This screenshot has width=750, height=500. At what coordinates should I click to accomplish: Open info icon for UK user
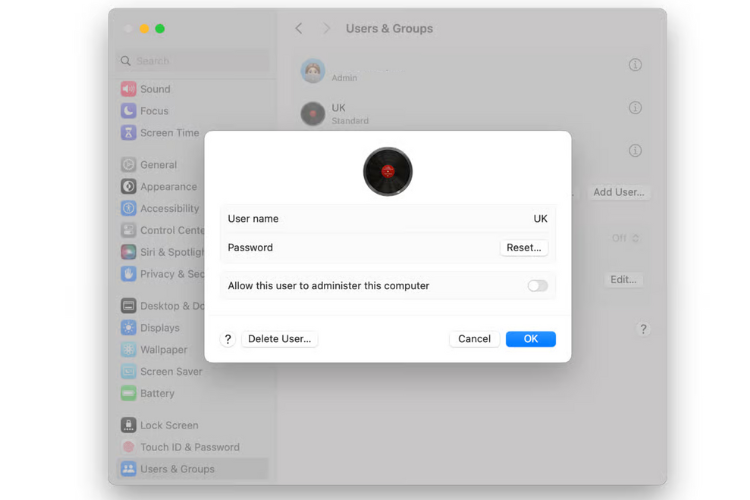point(635,108)
